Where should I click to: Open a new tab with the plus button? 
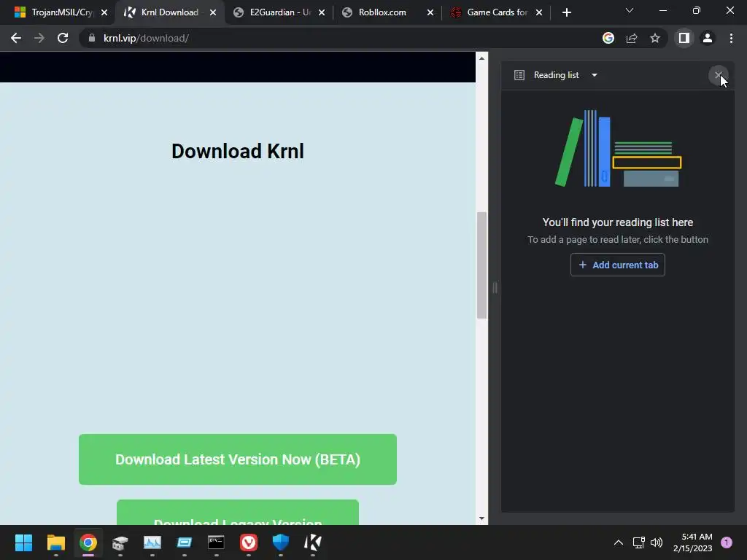(566, 12)
